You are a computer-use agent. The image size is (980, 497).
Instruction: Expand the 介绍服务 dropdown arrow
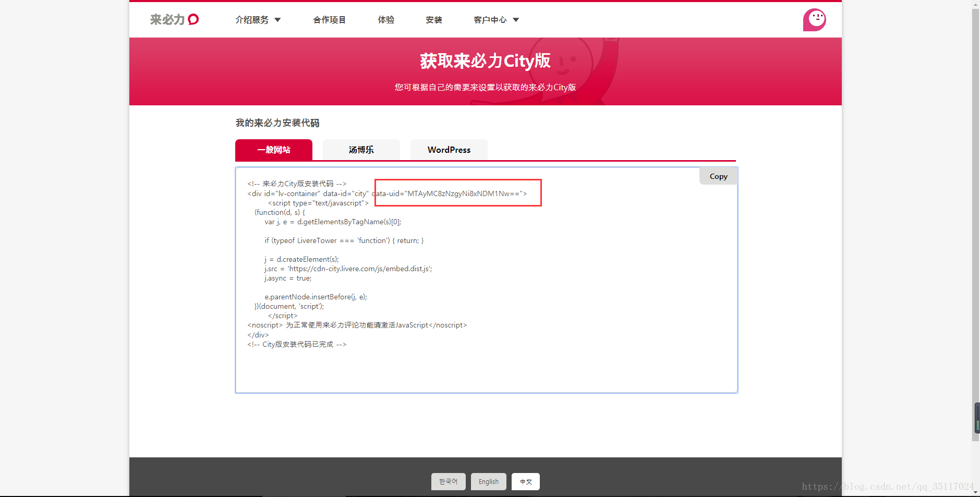tap(277, 20)
